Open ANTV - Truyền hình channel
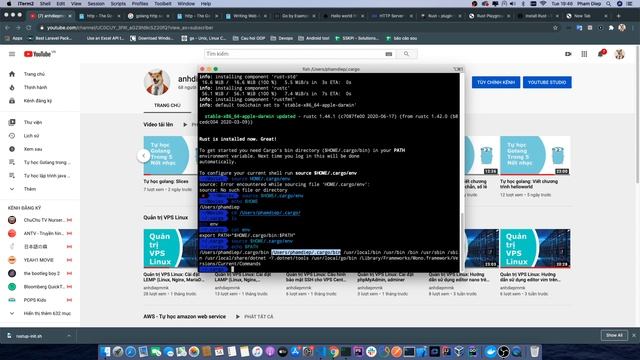640x360 pixels. point(44,233)
